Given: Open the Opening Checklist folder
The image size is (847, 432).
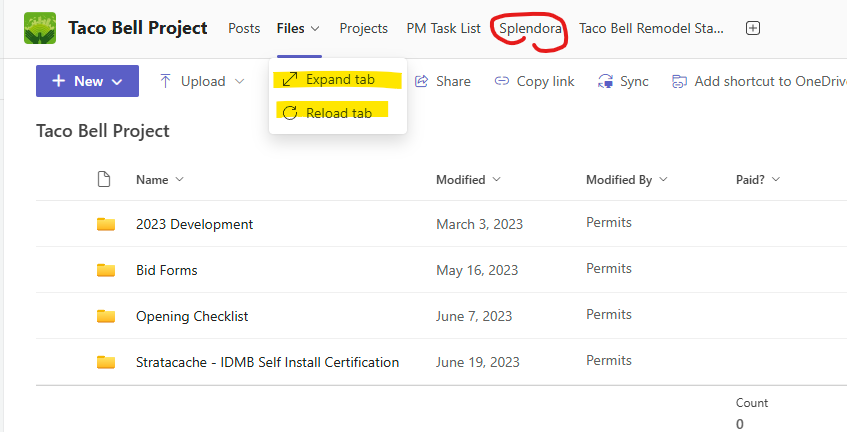Looking at the screenshot, I should tap(192, 316).
